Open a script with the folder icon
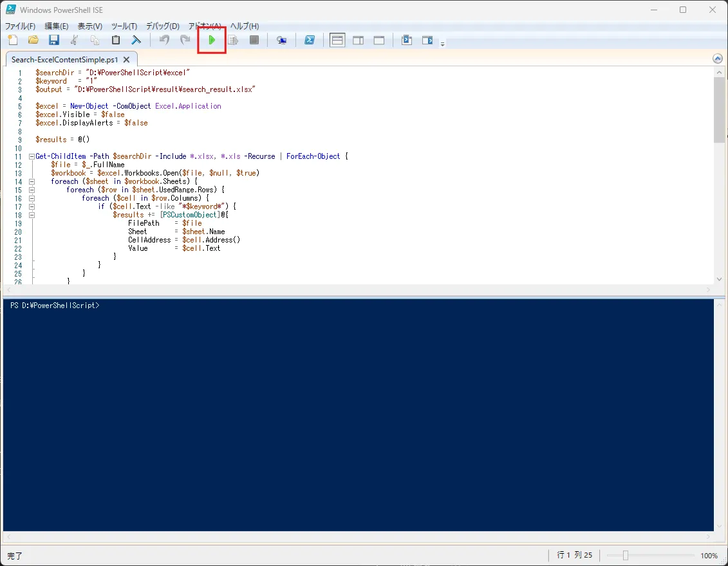 33,41
